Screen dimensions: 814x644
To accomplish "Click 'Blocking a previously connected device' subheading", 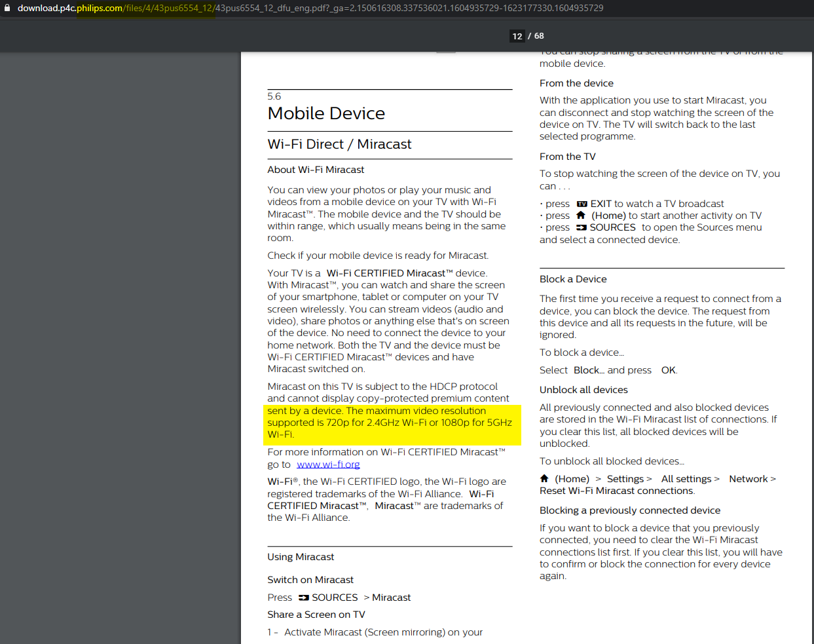I will tap(630, 510).
